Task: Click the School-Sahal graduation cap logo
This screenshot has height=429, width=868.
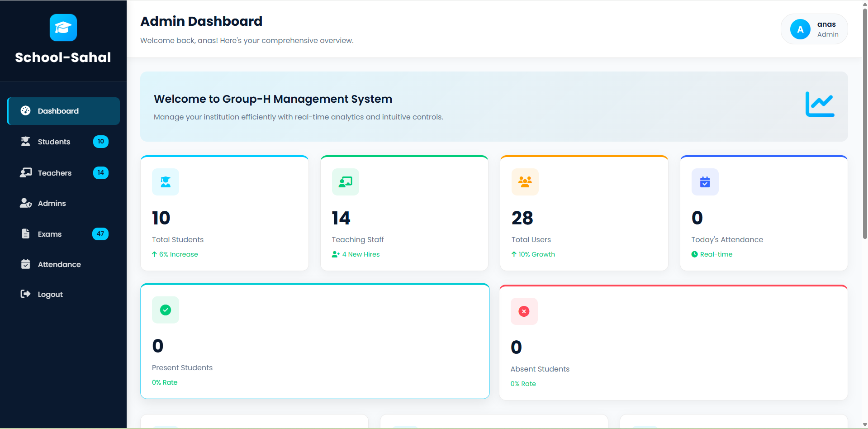Action: click(63, 27)
